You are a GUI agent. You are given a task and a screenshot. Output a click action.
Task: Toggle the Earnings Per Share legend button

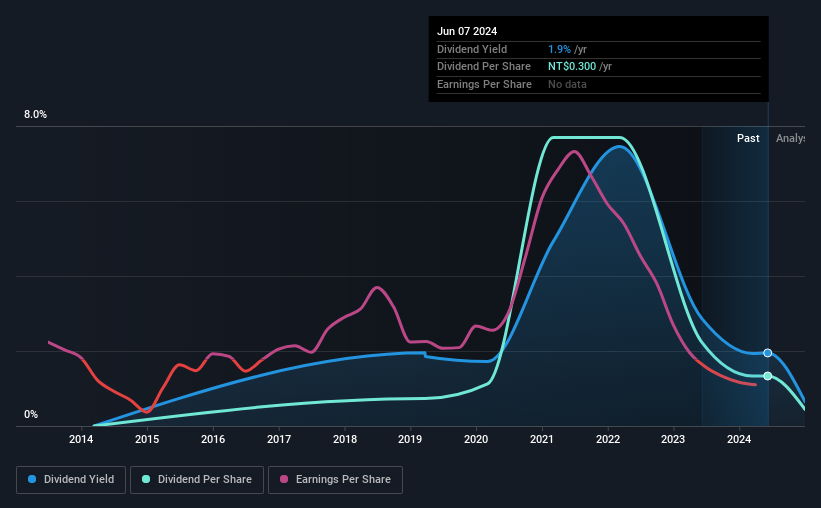click(335, 480)
